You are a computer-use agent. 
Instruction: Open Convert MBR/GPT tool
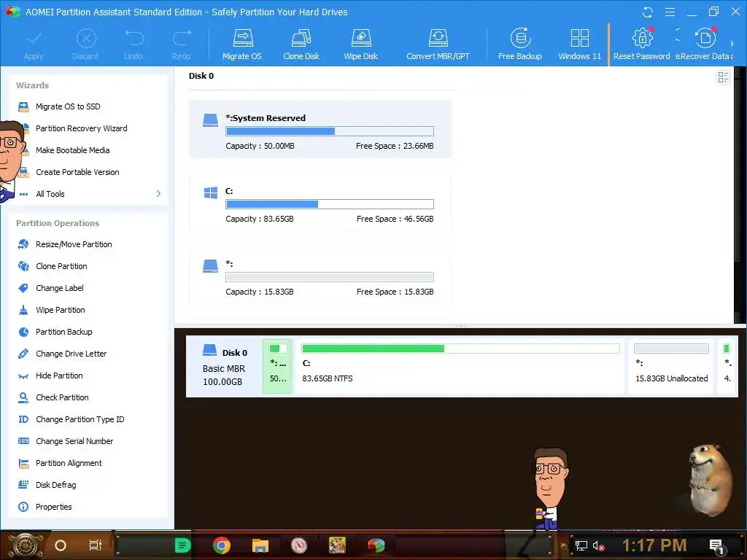(x=438, y=44)
